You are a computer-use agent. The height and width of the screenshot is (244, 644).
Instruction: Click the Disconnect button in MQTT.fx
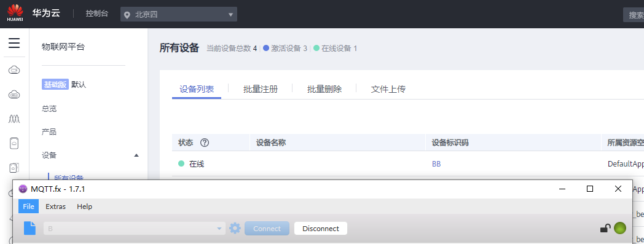click(321, 229)
